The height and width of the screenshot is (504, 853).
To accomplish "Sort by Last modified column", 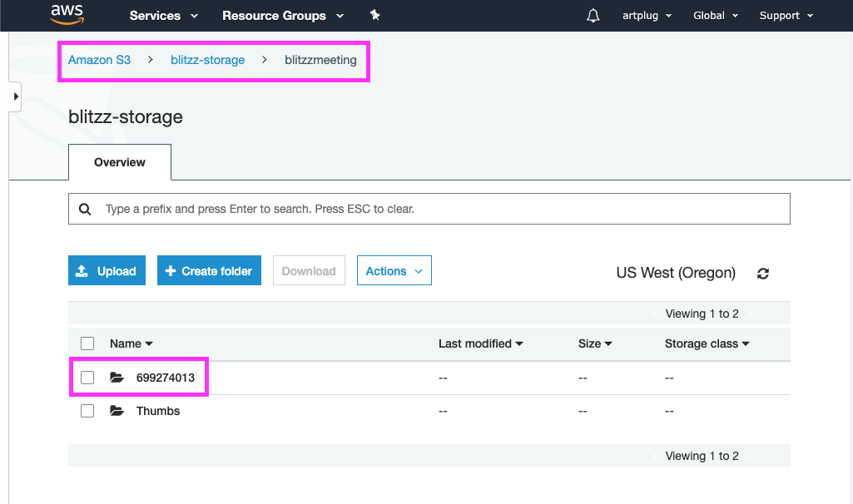I will point(480,343).
